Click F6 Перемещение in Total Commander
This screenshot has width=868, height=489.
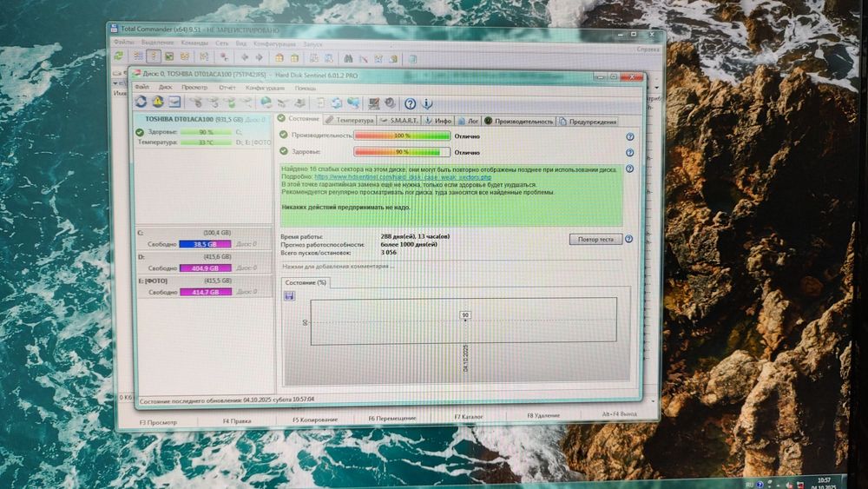pyautogui.click(x=392, y=418)
